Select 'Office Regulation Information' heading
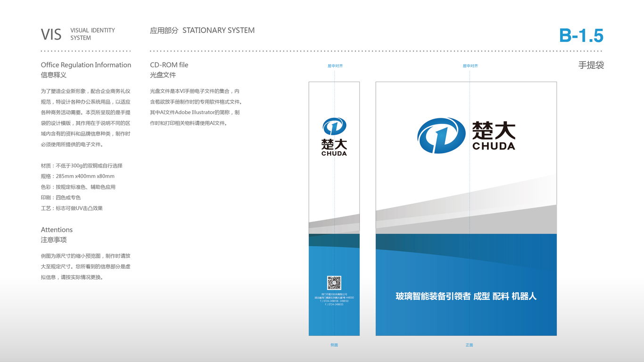This screenshot has height=362, width=644. 86,65
